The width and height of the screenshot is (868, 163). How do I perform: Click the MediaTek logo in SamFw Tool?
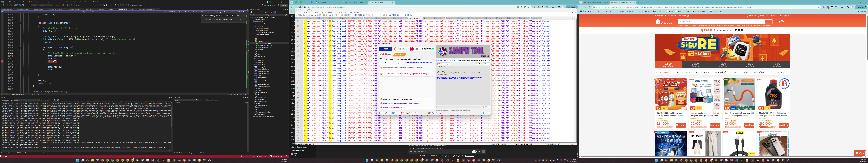tap(400, 55)
